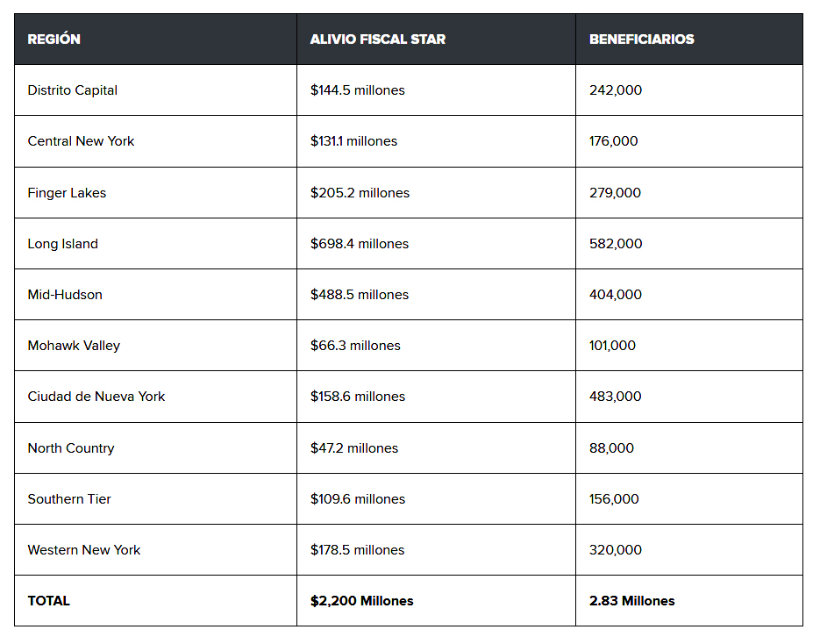The width and height of the screenshot is (820, 644).
Task: Click the TOTAL row label
Action: pos(49,601)
